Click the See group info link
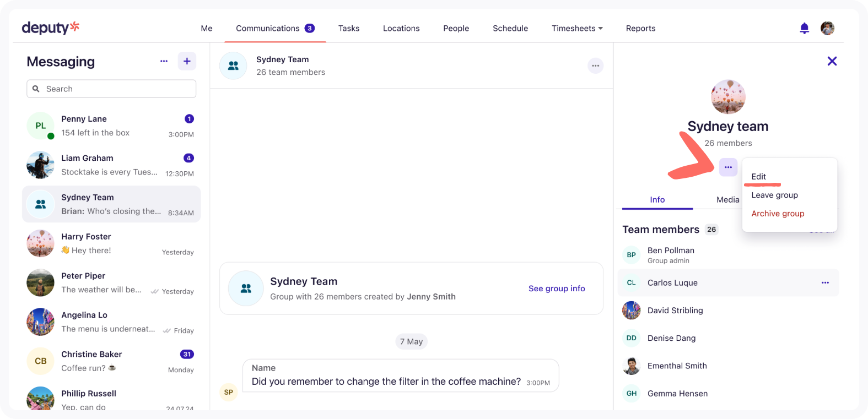Screen dimensions: 868x419 [556, 289]
